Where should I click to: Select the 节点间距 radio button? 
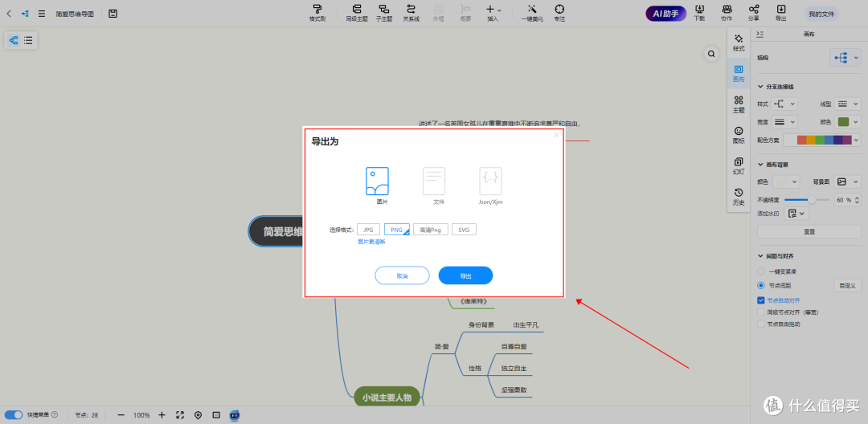coord(760,285)
